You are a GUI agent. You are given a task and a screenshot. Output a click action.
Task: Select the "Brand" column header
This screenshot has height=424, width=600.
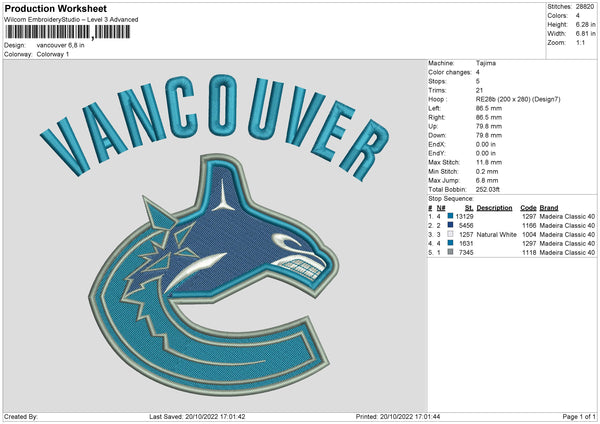click(x=549, y=208)
